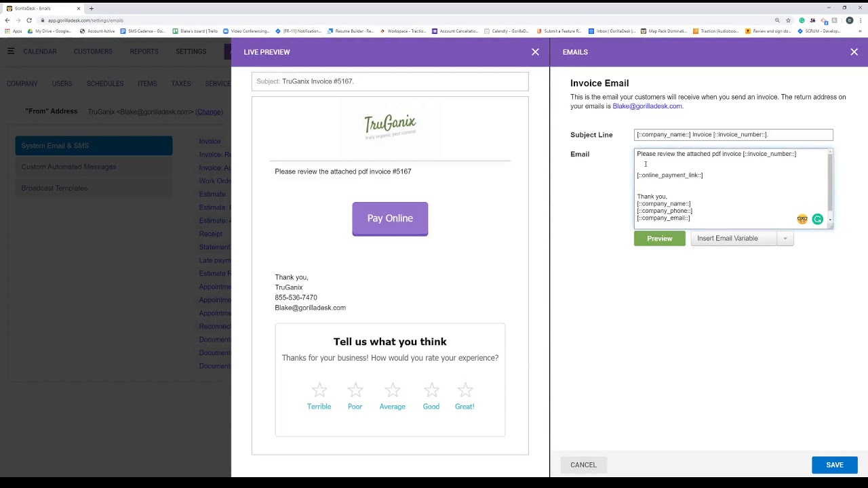Click the green Preview button
This screenshot has width=868, height=488.
coord(660,239)
